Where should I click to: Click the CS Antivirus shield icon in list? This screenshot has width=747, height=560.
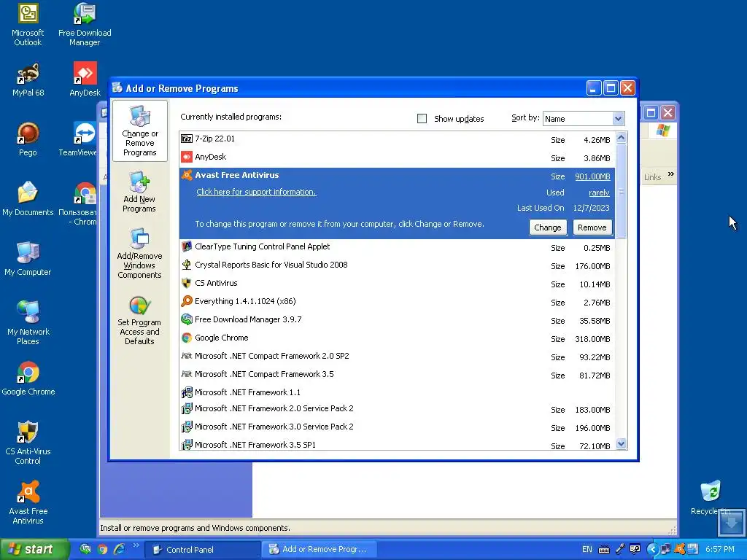pyautogui.click(x=186, y=283)
